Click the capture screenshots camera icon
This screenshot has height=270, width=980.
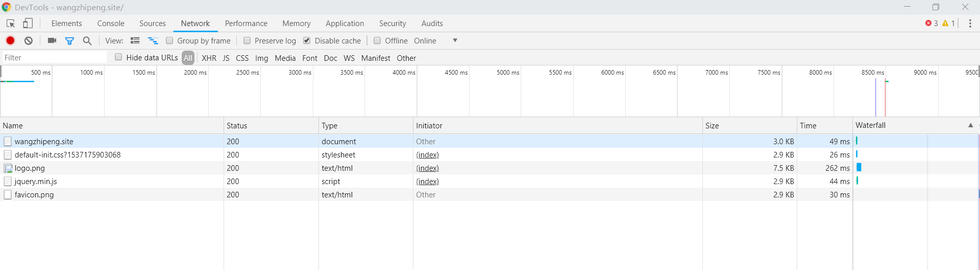(52, 40)
